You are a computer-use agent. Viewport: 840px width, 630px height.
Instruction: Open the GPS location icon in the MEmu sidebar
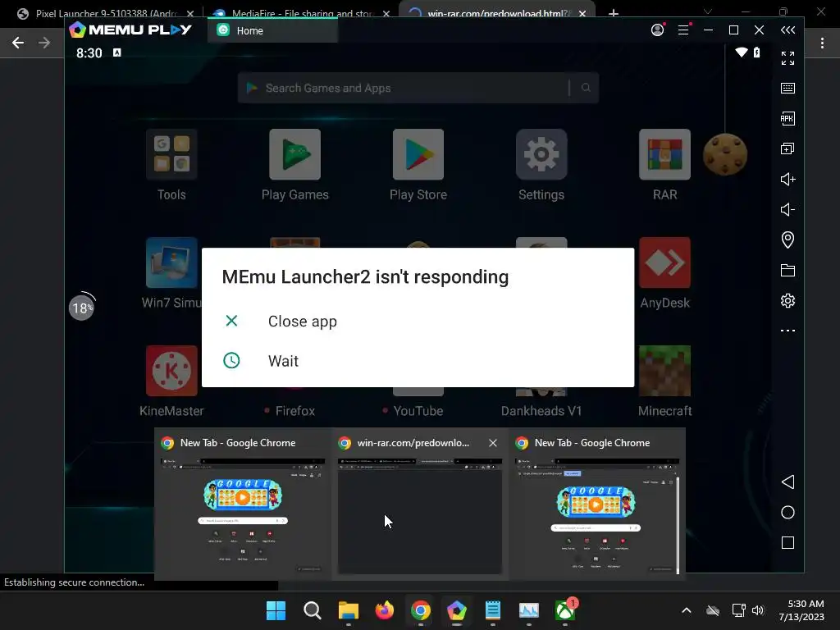[x=787, y=240]
